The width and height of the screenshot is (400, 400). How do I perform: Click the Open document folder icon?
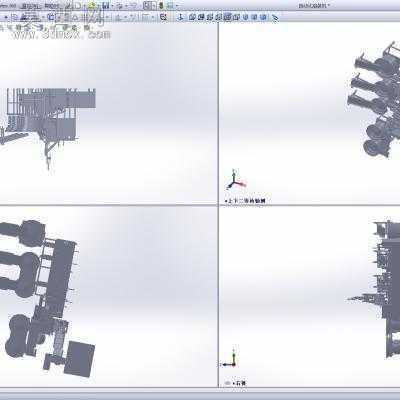point(91,6)
